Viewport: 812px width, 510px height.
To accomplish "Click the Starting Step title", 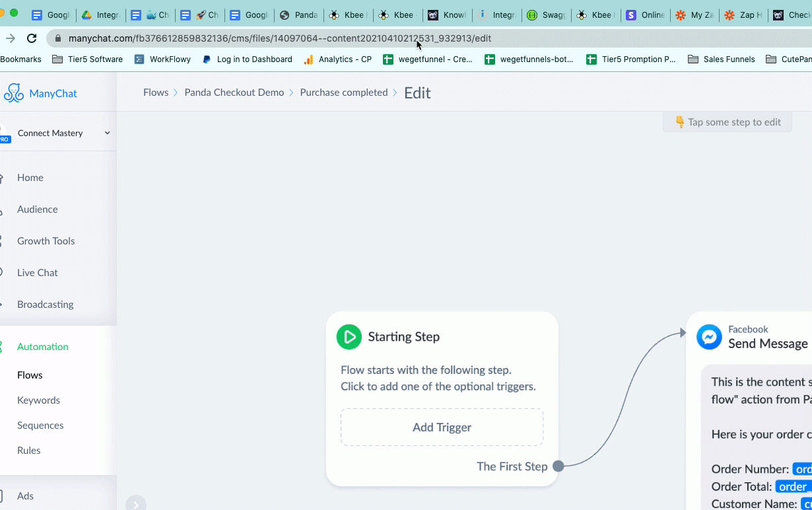I will coord(404,337).
